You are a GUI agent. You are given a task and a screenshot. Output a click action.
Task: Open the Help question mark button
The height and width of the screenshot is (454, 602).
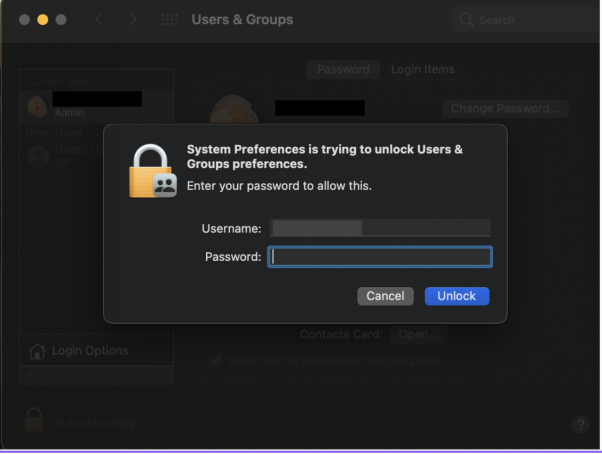[580, 424]
